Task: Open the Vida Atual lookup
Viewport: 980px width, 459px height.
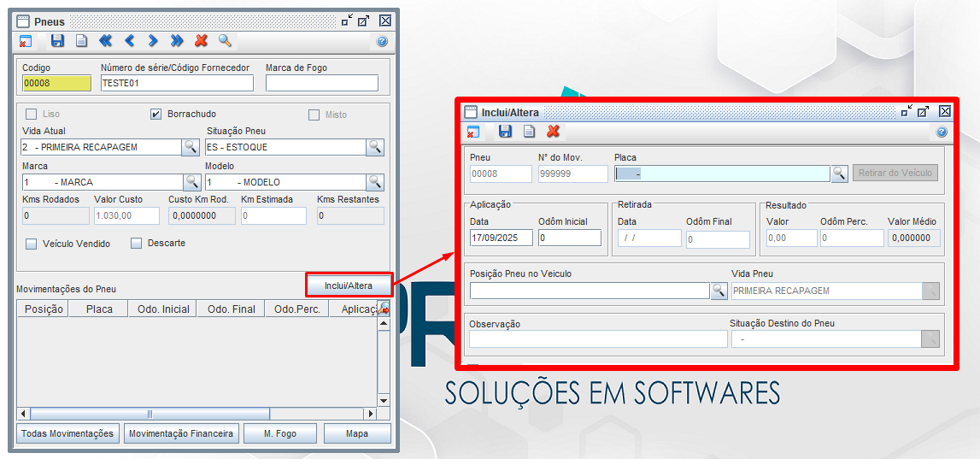Action: click(x=191, y=147)
